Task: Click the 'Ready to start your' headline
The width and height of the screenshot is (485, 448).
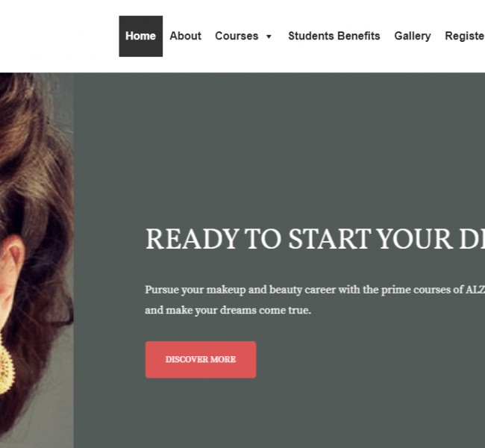Action: [315, 239]
